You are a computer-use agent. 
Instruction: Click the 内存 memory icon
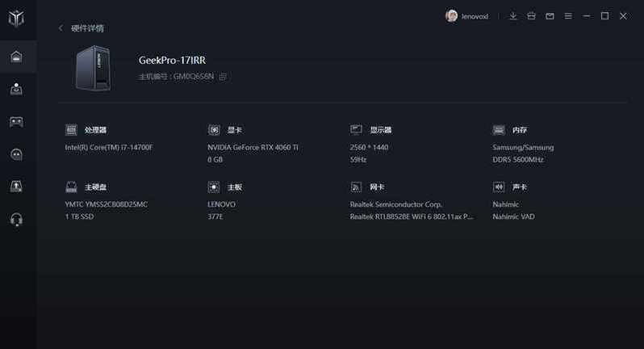coord(499,130)
